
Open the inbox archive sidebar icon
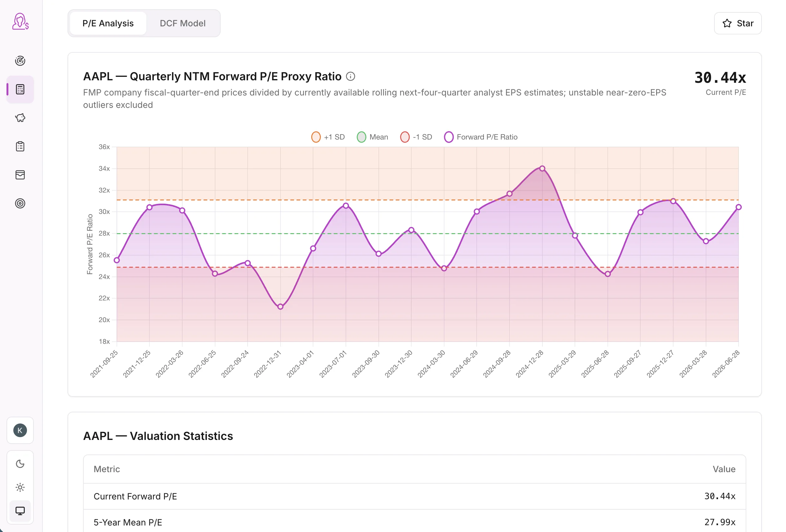20,175
